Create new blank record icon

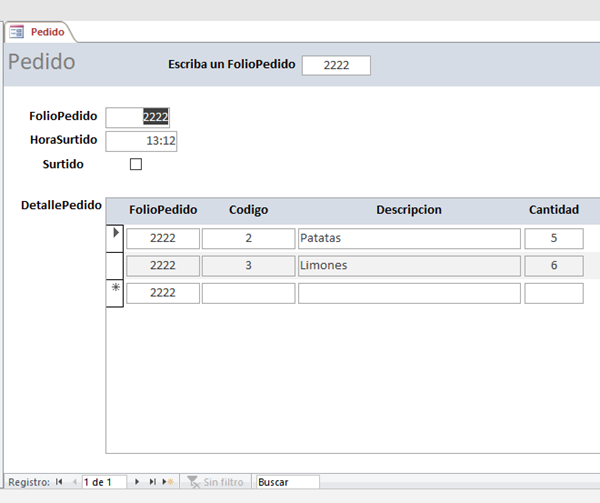click(x=168, y=482)
